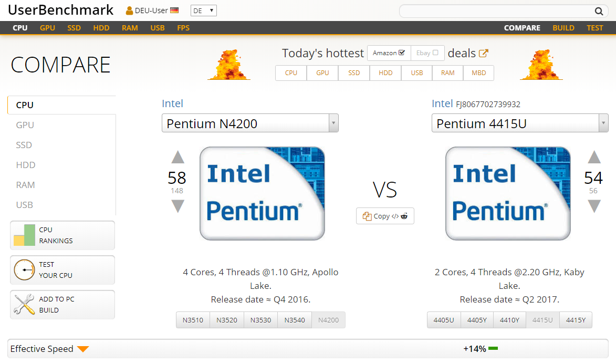
Task: Click the Test Your CPU clock icon
Action: click(24, 270)
